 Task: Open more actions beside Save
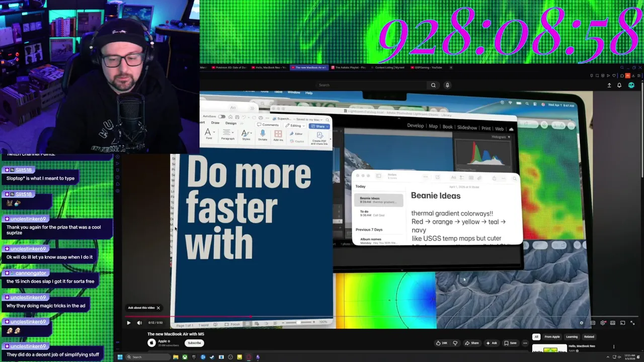[525, 343]
